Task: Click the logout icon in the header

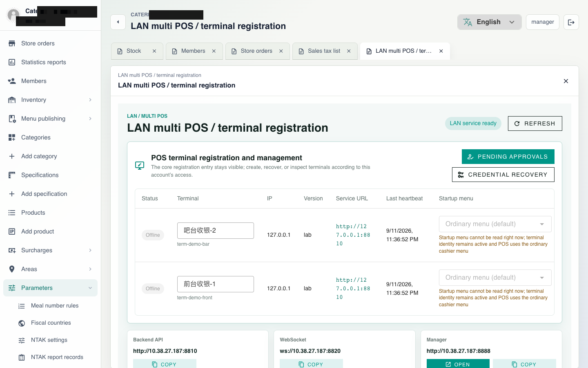Action: (x=571, y=22)
